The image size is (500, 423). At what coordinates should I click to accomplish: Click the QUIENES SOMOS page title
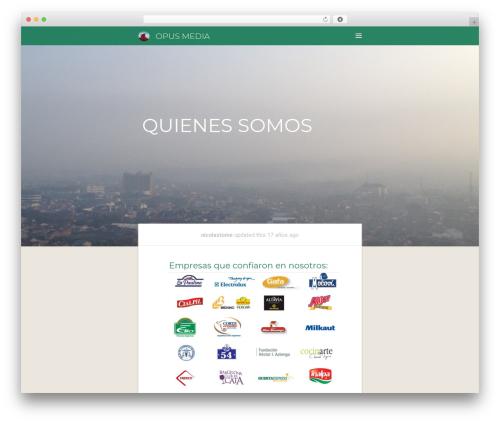[x=227, y=126]
